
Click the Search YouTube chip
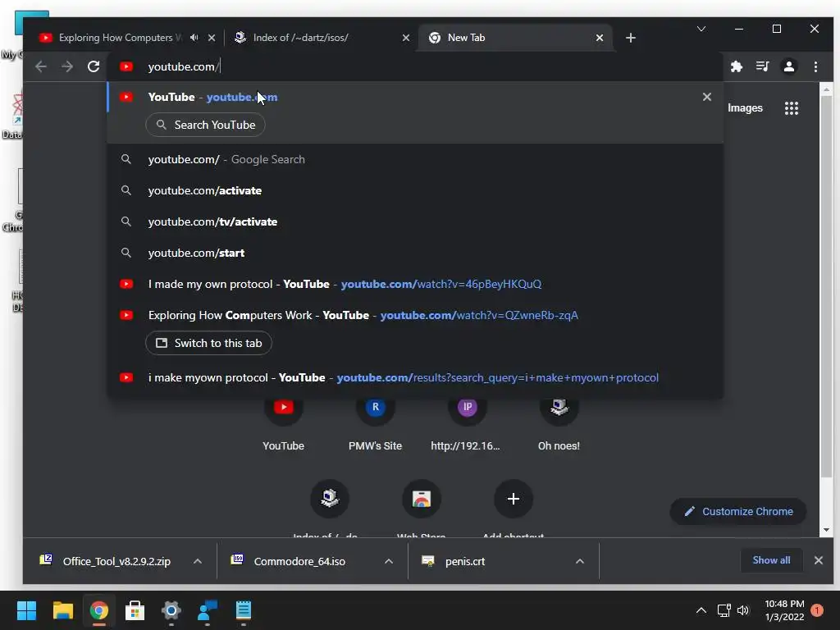[x=205, y=125]
